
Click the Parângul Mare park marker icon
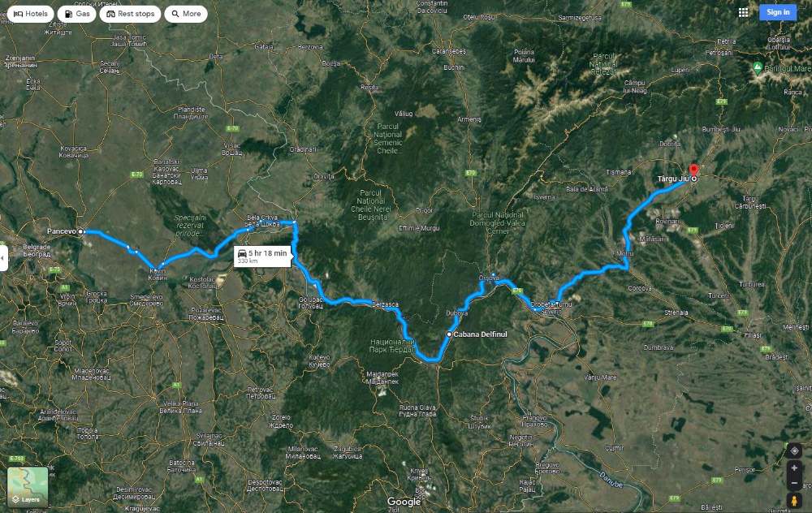click(757, 67)
